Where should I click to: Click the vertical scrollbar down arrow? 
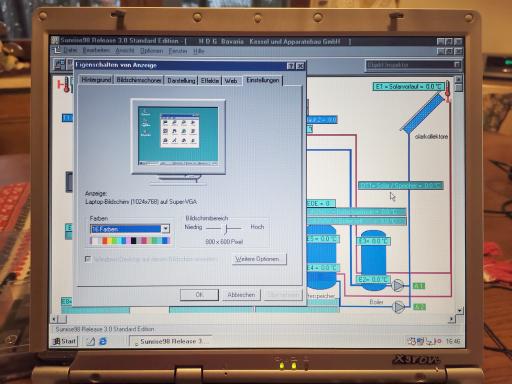(459, 310)
